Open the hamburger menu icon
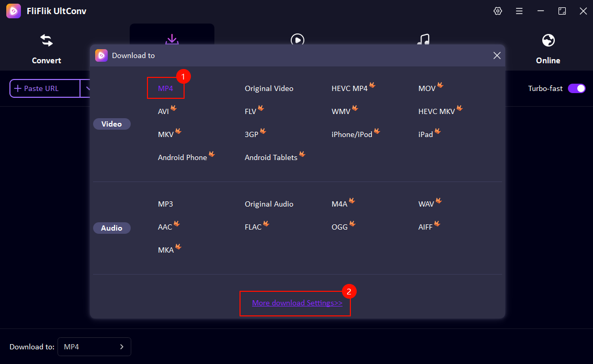This screenshot has width=593, height=364. tap(519, 11)
